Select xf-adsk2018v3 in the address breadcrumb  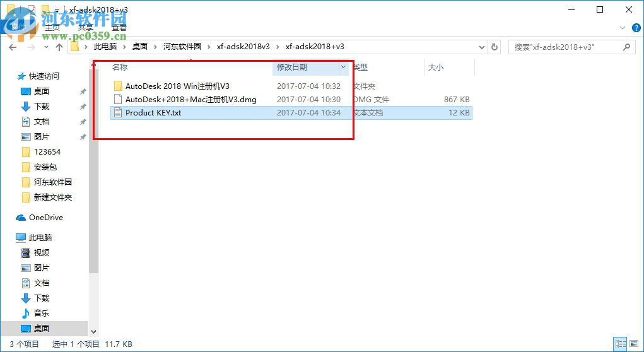point(243,47)
